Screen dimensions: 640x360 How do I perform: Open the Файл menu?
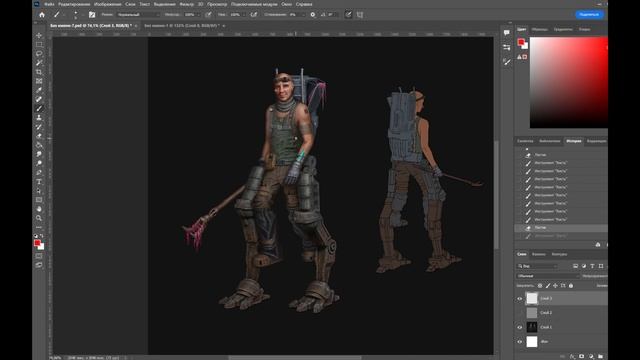click(x=49, y=4)
